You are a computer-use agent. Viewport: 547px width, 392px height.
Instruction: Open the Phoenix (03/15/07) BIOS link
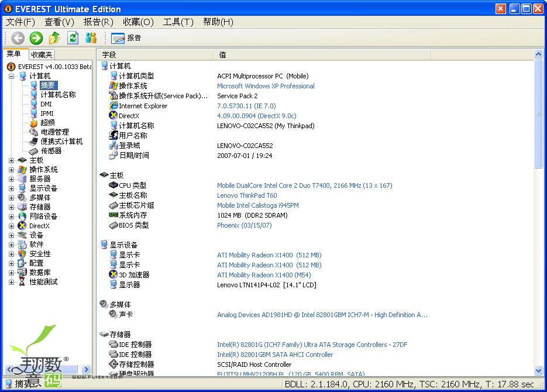244,225
